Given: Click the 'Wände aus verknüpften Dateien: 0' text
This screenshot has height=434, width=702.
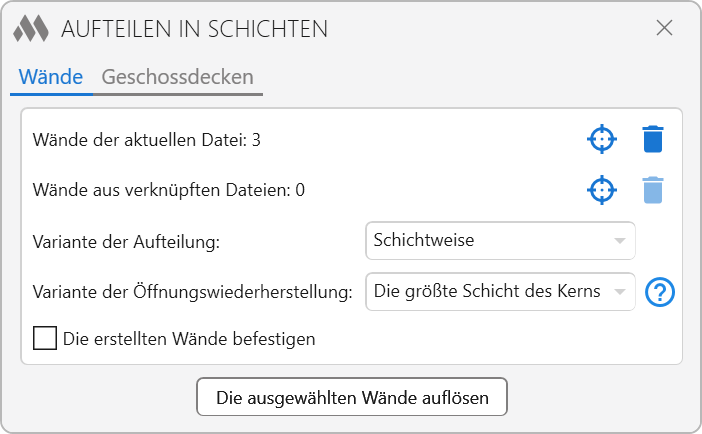Looking at the screenshot, I should pyautogui.click(x=169, y=190).
